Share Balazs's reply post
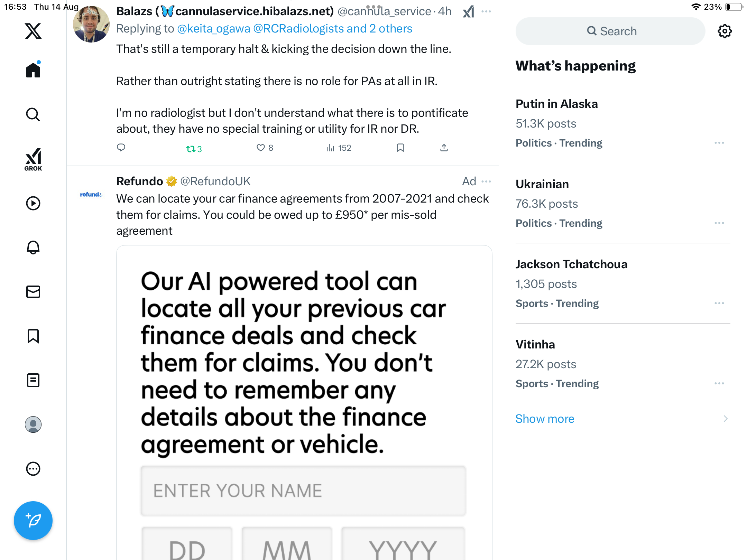747x560 pixels. coord(444,148)
